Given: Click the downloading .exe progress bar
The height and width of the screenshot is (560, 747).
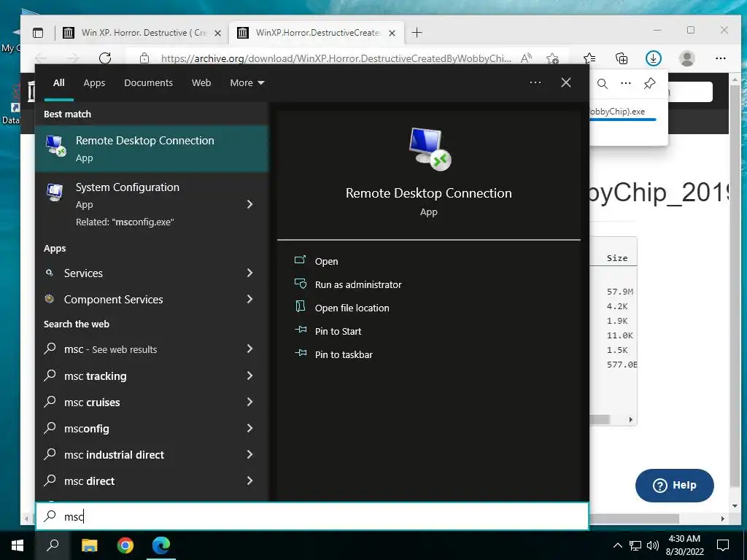Looking at the screenshot, I should pos(623,120).
